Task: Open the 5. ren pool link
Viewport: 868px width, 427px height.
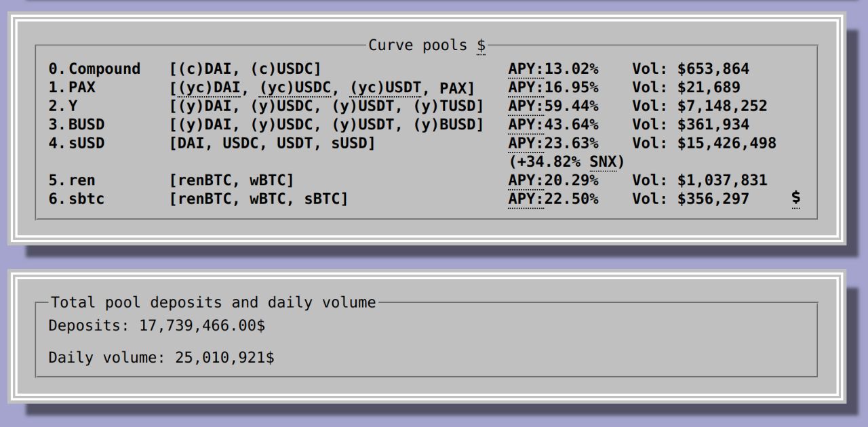Action: point(72,180)
